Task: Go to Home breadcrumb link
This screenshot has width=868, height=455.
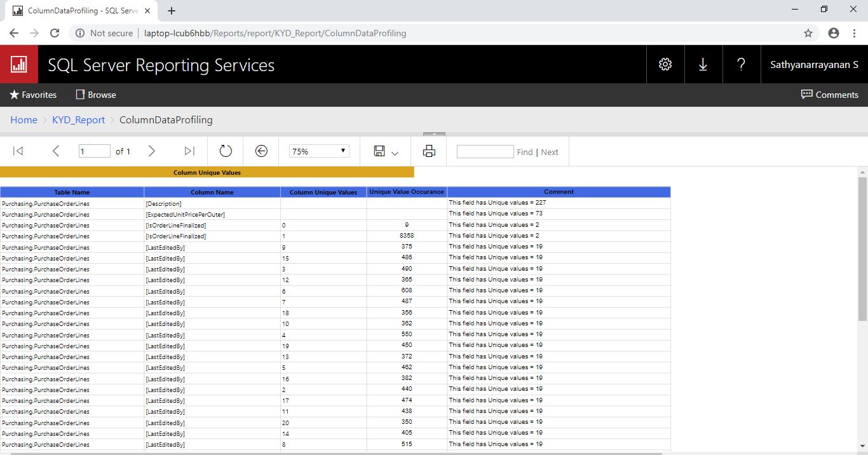Action: 24,119
